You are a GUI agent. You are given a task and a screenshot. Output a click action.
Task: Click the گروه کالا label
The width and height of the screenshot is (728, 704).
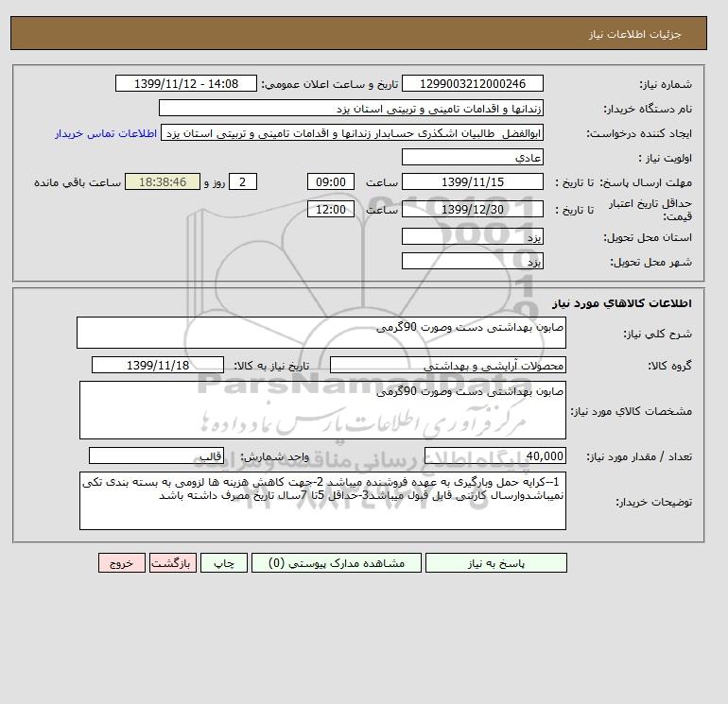coord(669,366)
